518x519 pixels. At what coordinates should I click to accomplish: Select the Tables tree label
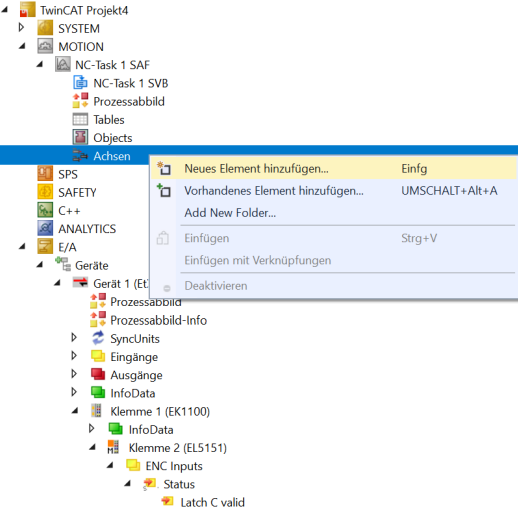pyautogui.click(x=109, y=120)
